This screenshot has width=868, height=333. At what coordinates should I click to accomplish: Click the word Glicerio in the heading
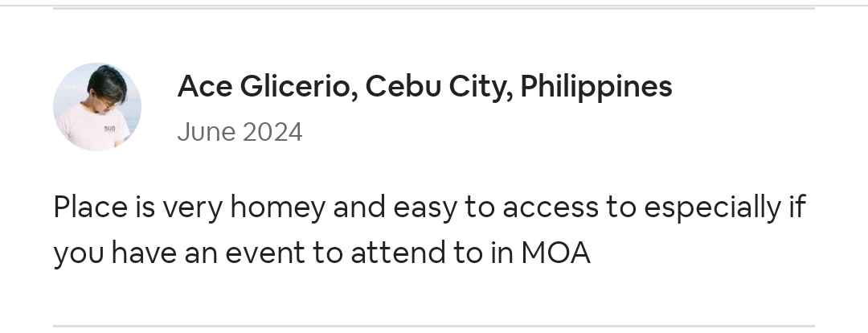(x=298, y=86)
